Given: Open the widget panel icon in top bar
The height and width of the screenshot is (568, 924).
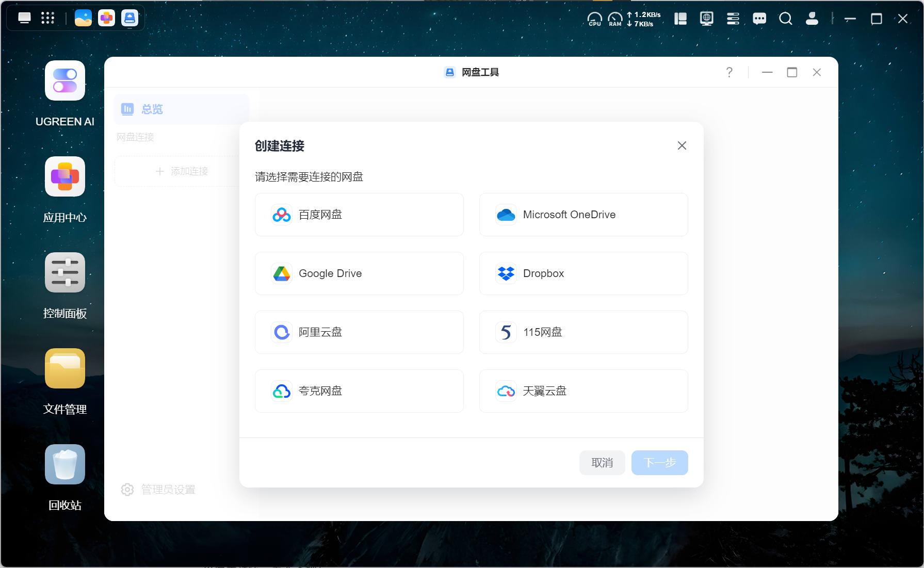Looking at the screenshot, I should (x=680, y=19).
